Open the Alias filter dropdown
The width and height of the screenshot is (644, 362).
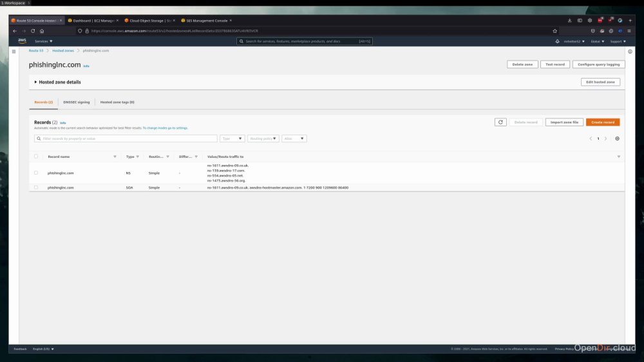[294, 138]
